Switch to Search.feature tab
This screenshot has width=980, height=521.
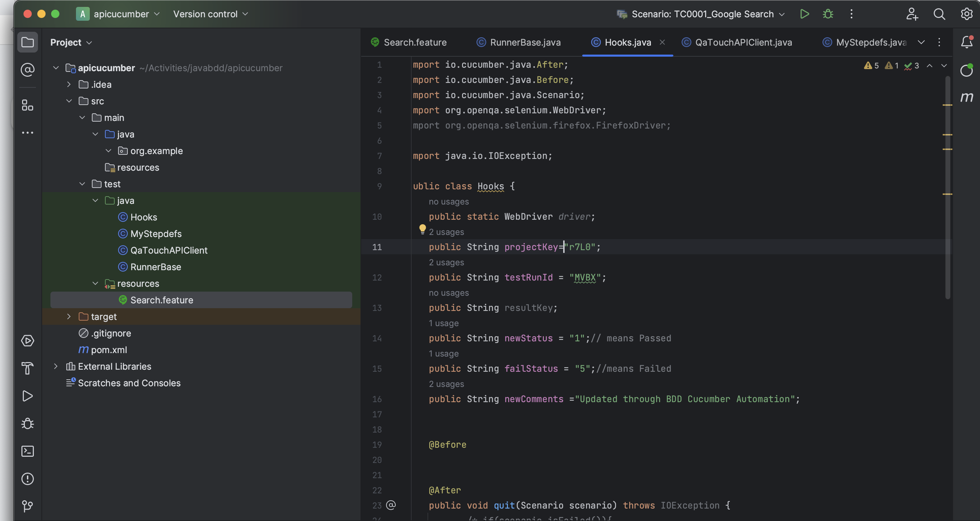[x=409, y=42]
